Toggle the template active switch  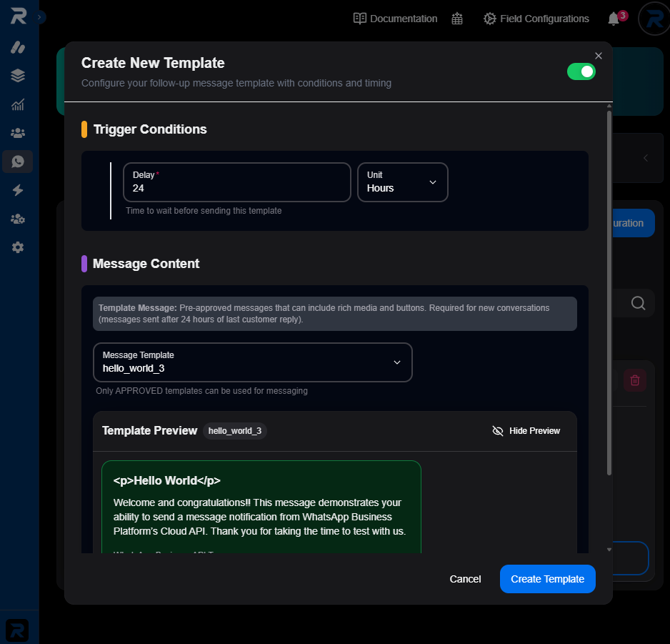pos(581,71)
